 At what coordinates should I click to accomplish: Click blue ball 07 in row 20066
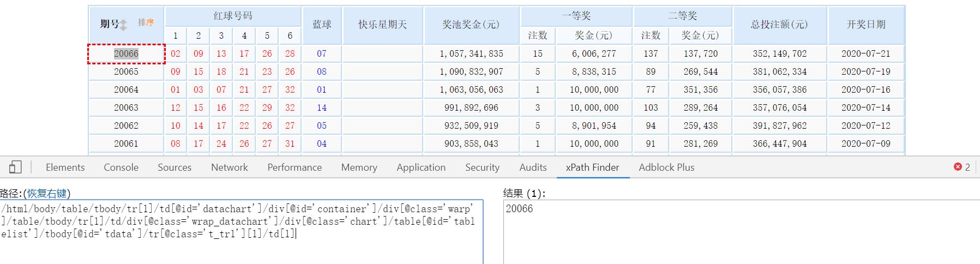(322, 53)
